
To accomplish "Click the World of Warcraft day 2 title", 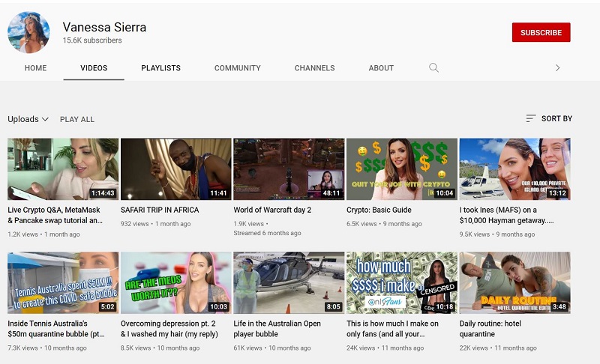I will pyautogui.click(x=272, y=210).
